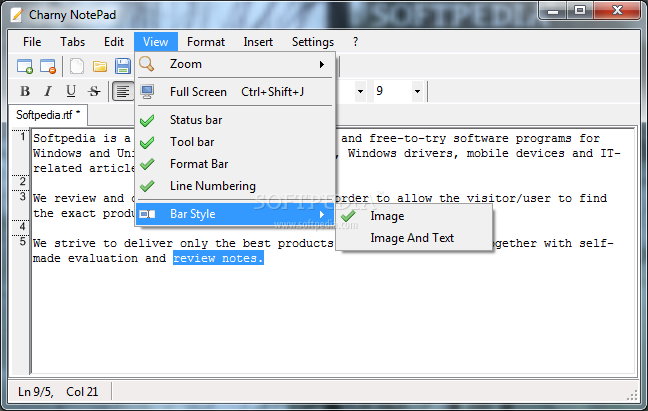Click 'Ln 9/5,' in status bar
The height and width of the screenshot is (411, 648).
(x=36, y=392)
